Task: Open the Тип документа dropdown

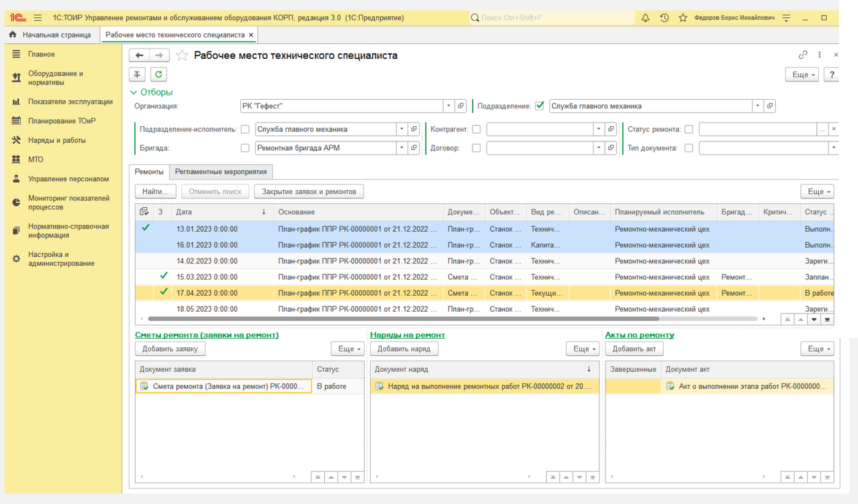Action: click(833, 148)
